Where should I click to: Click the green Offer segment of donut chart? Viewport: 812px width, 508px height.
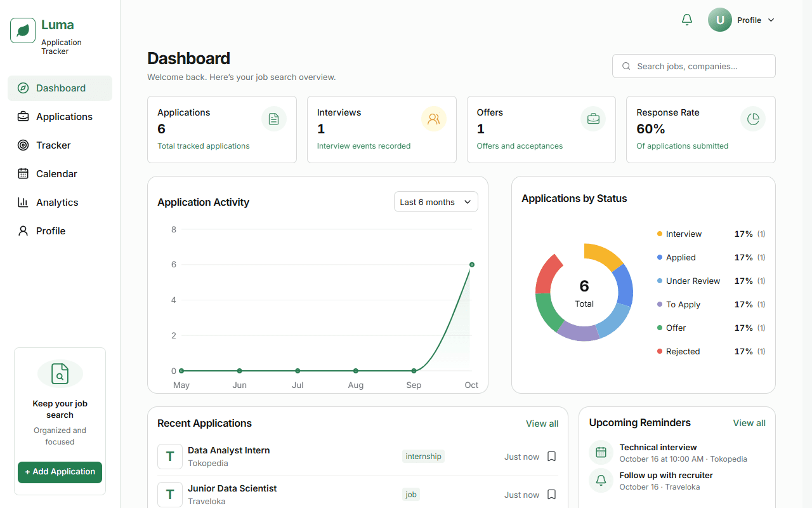[x=548, y=312]
